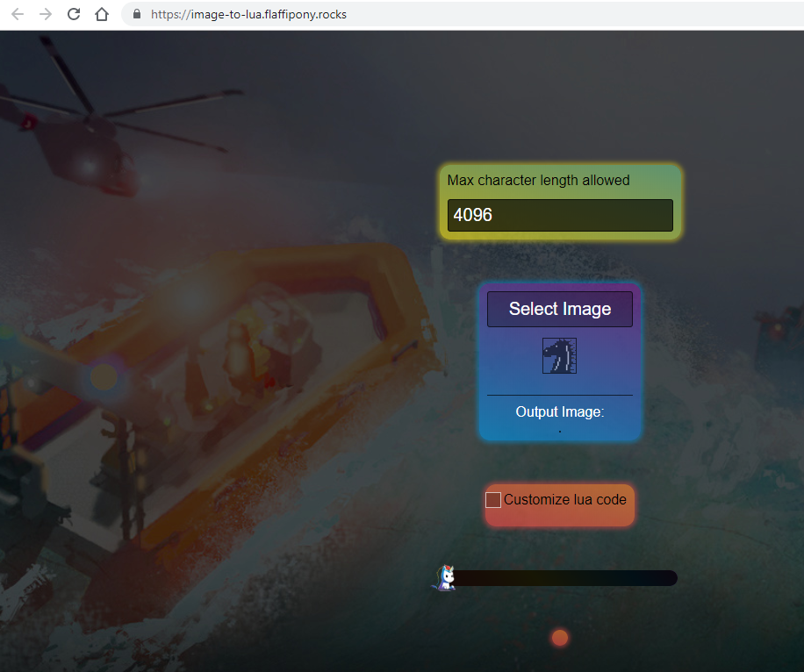
Task: Enable the Customize lua code checkbox
Action: pyautogui.click(x=492, y=500)
